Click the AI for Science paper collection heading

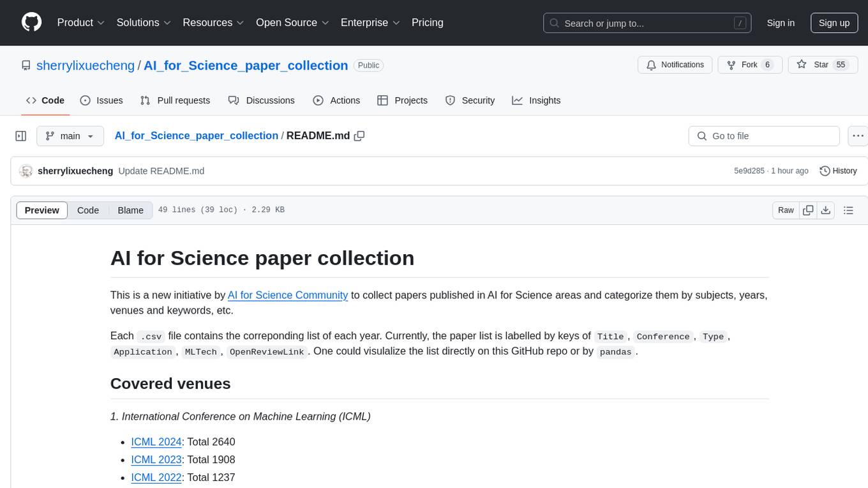pyautogui.click(x=262, y=258)
